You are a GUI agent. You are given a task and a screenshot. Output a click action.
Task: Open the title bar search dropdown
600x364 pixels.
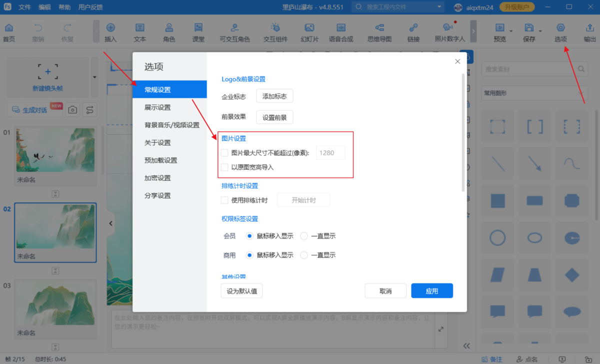(438, 7)
